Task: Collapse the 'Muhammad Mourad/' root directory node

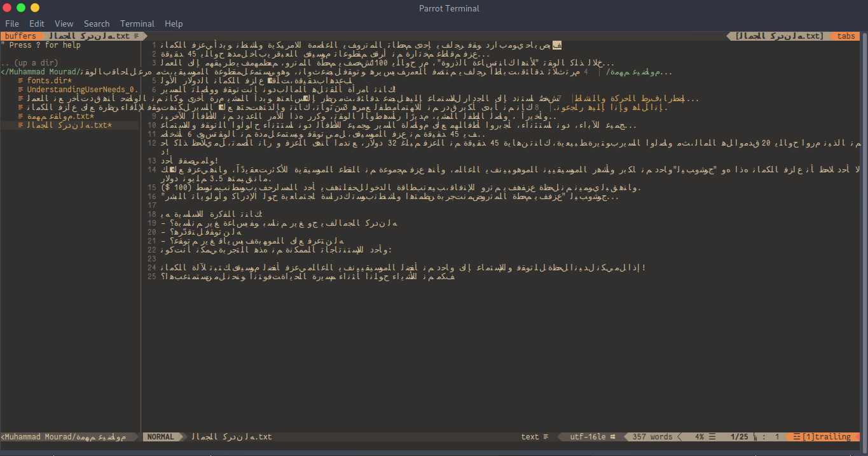Action: [42, 72]
